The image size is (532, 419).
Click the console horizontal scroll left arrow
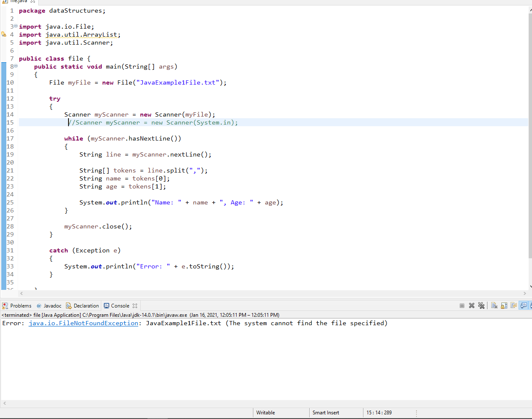click(5, 403)
